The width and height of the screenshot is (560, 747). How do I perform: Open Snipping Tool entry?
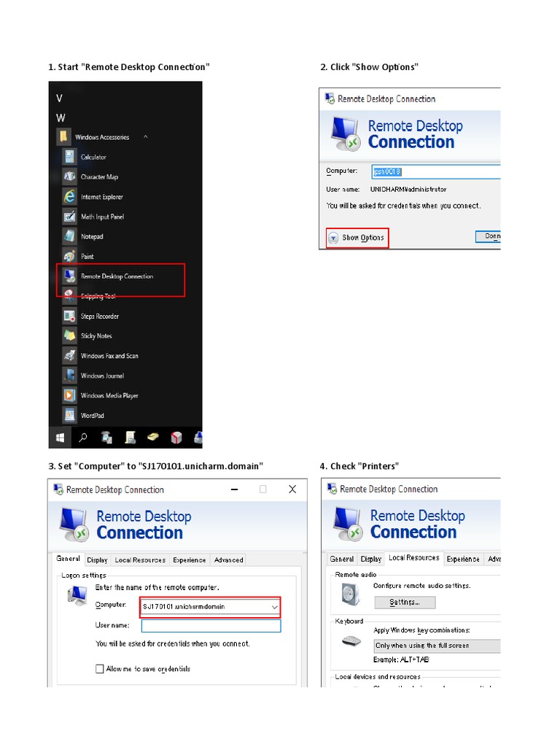(x=98, y=296)
